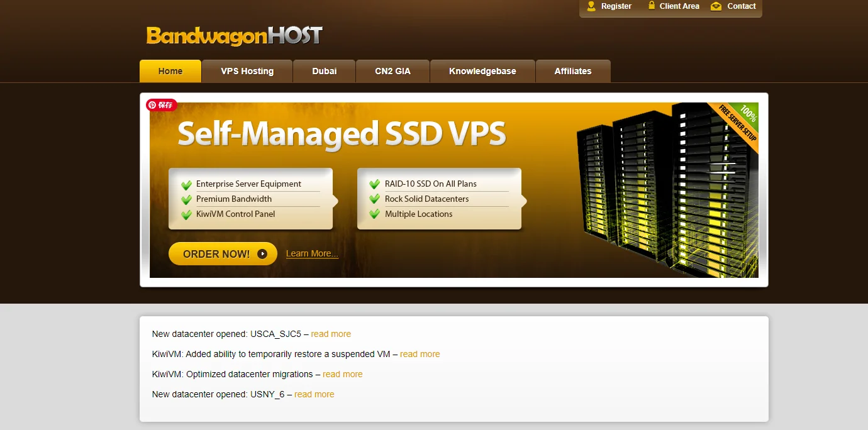This screenshot has width=868, height=430.
Task: Click the Client Area padlock icon
Action: point(652,6)
